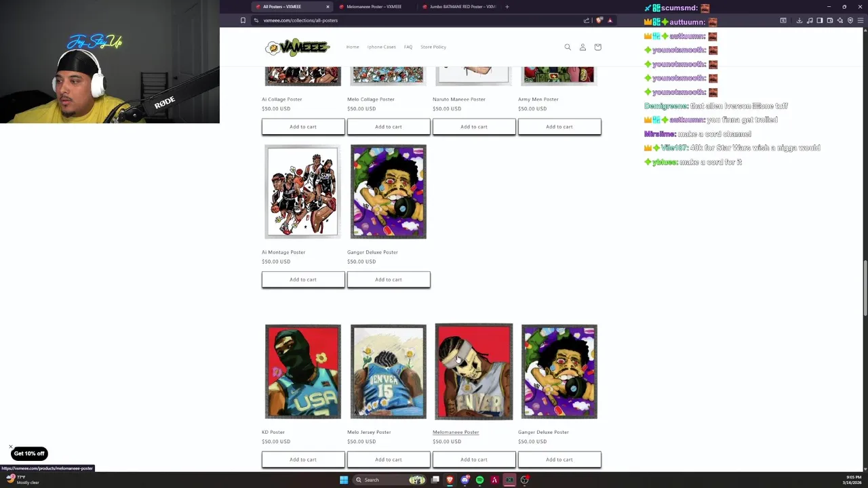
Task: Open the Iphone Cases menu link
Action: pyautogui.click(x=382, y=47)
